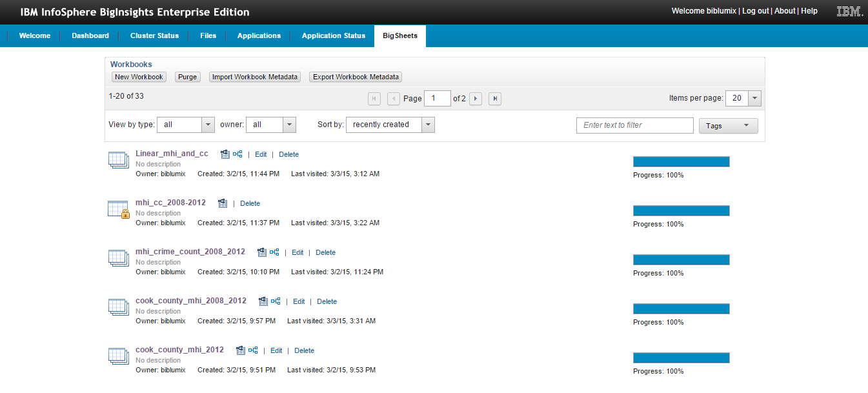The width and height of the screenshot is (868, 393).
Task: Open the cook_county_mhi_2008_2012 workbook title
Action: coord(191,301)
